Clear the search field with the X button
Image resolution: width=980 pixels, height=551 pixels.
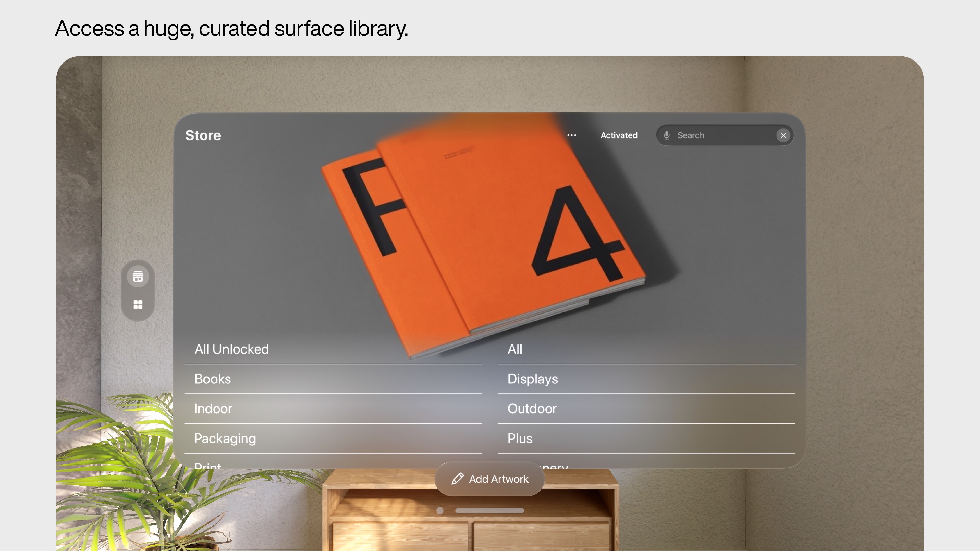pos(783,135)
